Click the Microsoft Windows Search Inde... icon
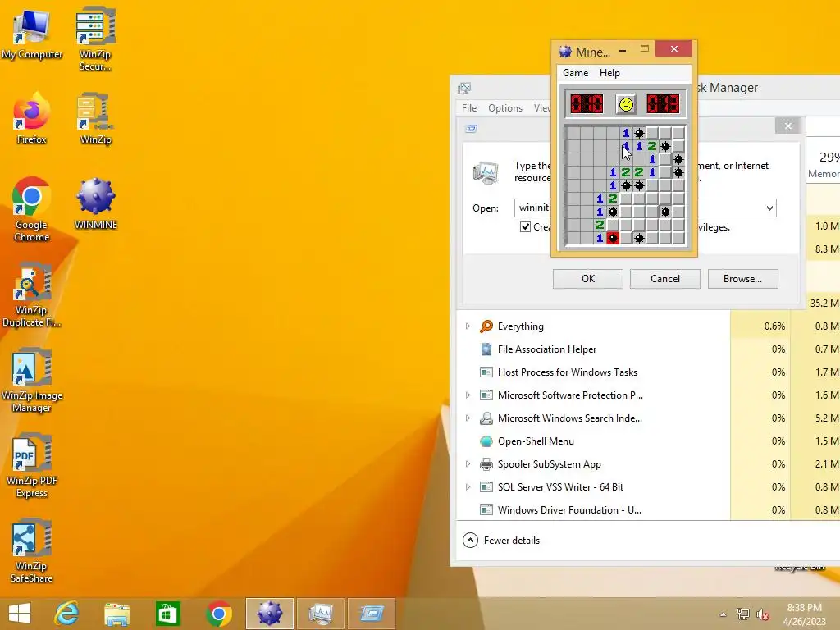The width and height of the screenshot is (840, 630). [486, 418]
